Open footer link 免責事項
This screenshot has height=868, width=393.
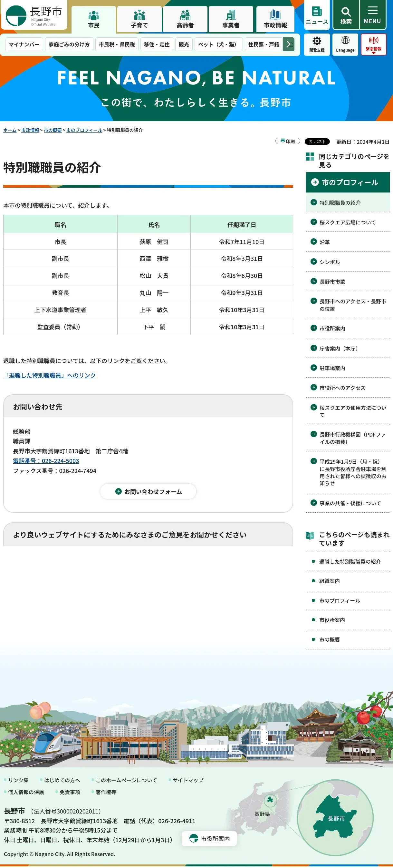pyautogui.click(x=70, y=792)
